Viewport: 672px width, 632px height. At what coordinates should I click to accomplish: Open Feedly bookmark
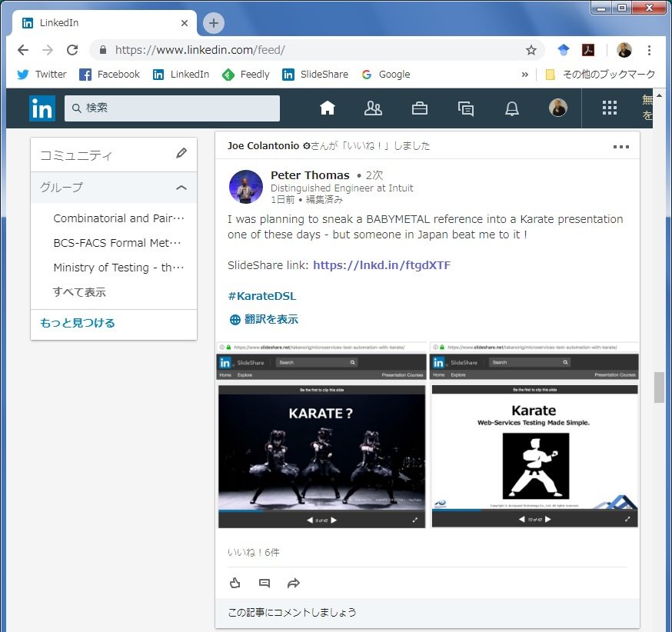click(245, 75)
